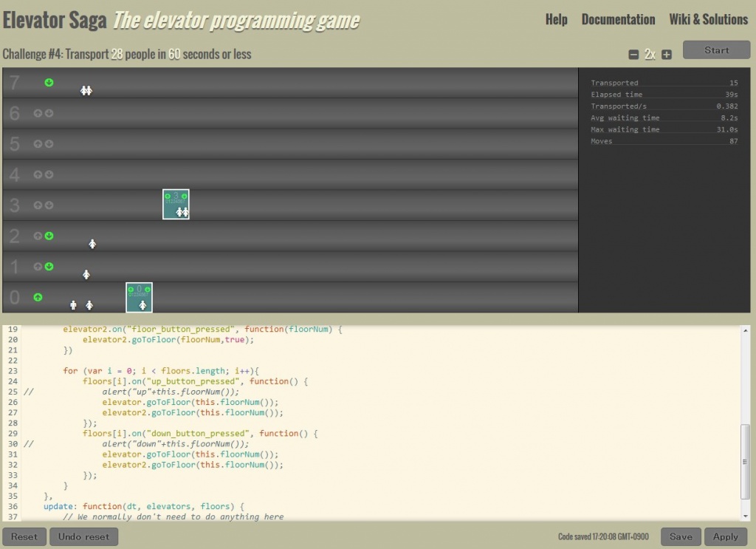Click the down call button on floor 6
The height and width of the screenshot is (549, 756).
(49, 113)
